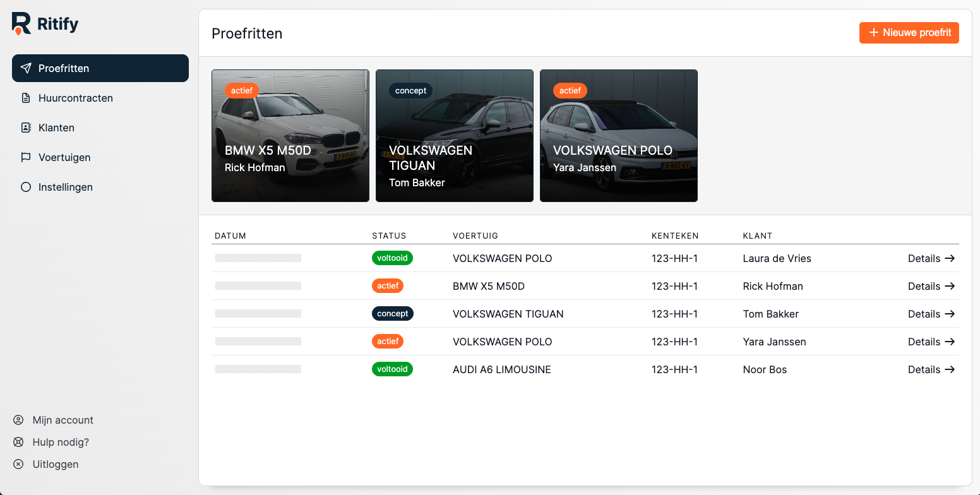Click Rick Hofman in the table
Viewport: 980px width, 495px height.
773,286
